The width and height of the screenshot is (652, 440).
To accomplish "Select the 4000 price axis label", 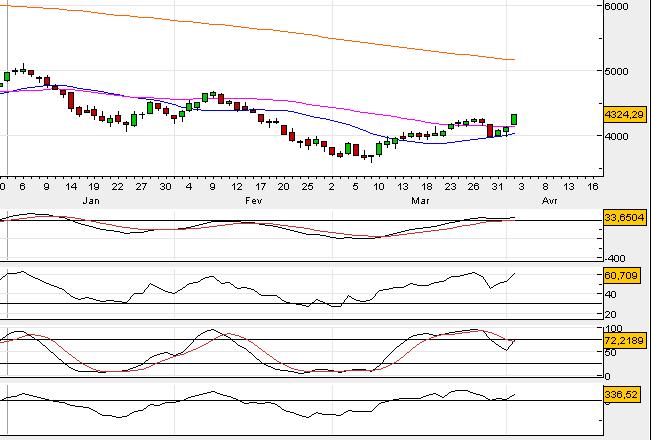I will [618, 136].
